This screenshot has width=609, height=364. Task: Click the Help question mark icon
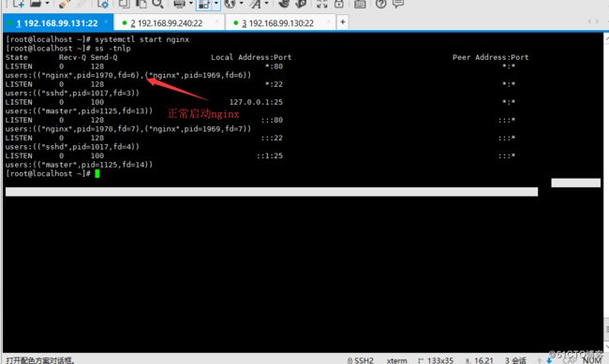[381, 4]
